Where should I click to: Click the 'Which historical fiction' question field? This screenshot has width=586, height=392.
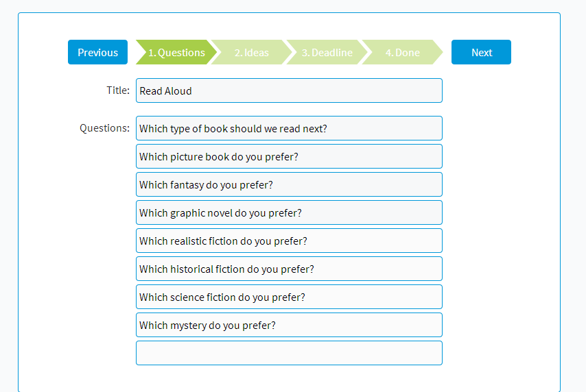click(x=289, y=269)
